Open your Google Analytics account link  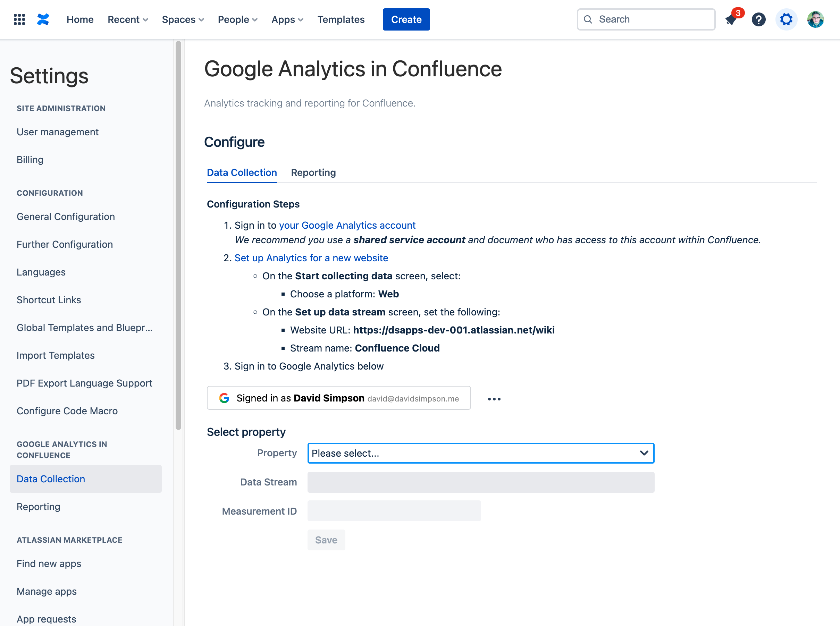coord(347,226)
